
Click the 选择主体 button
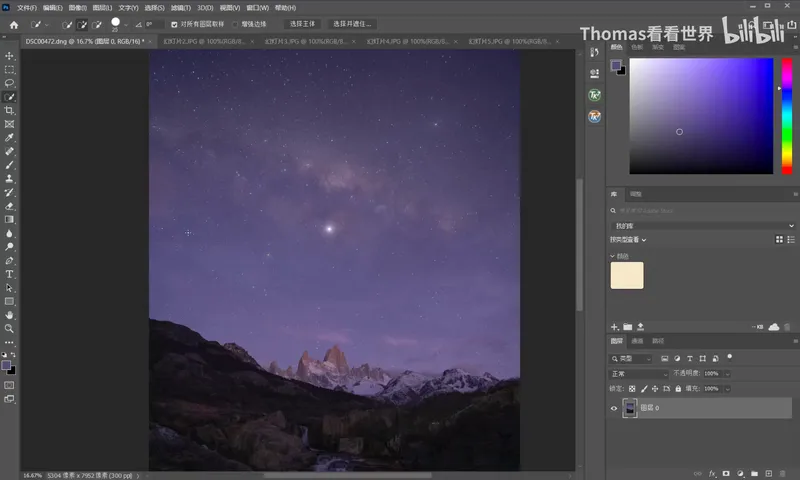pos(303,24)
